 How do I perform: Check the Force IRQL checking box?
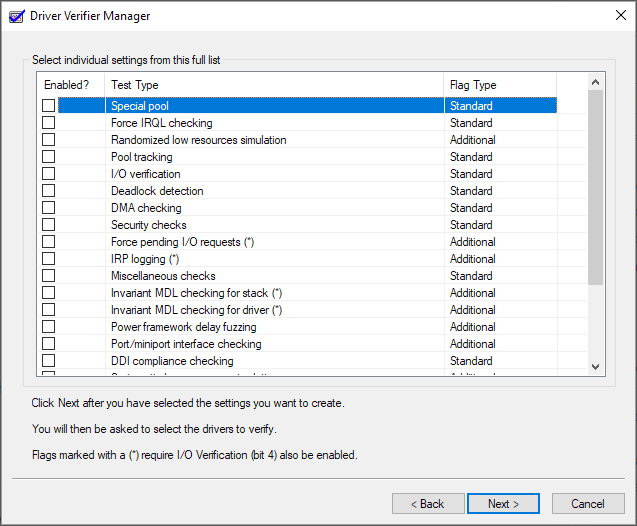tap(48, 123)
